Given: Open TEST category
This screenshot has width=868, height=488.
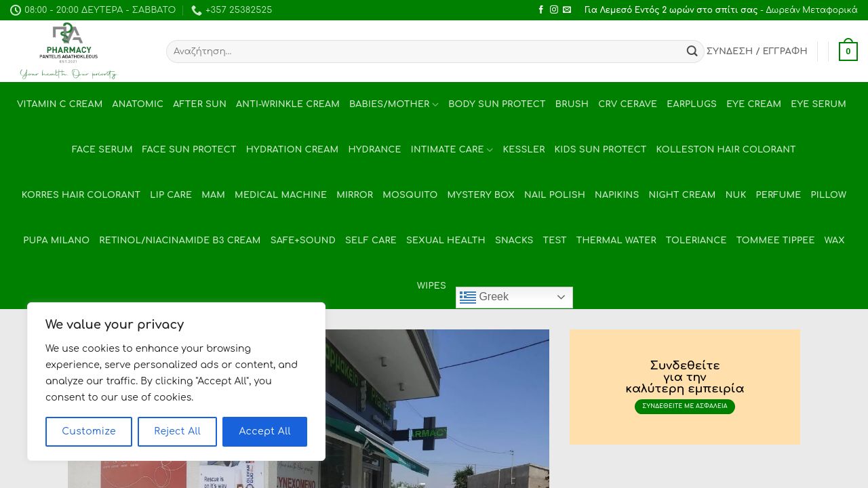Looking at the screenshot, I should click(x=555, y=241).
